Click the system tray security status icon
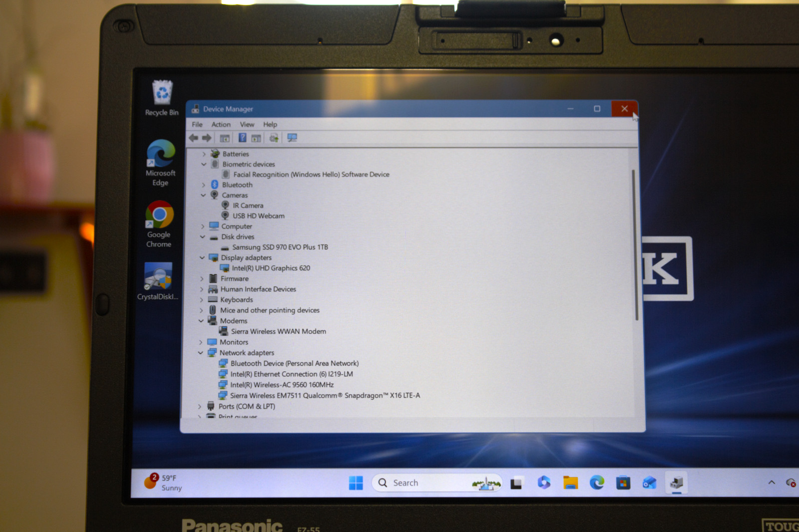This screenshot has width=799, height=532. pyautogui.click(x=791, y=483)
